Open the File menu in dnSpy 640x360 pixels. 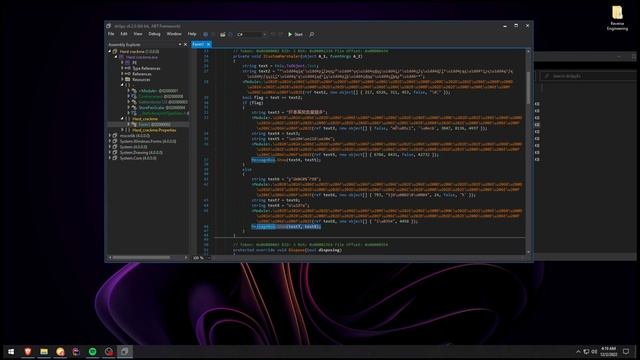111,34
